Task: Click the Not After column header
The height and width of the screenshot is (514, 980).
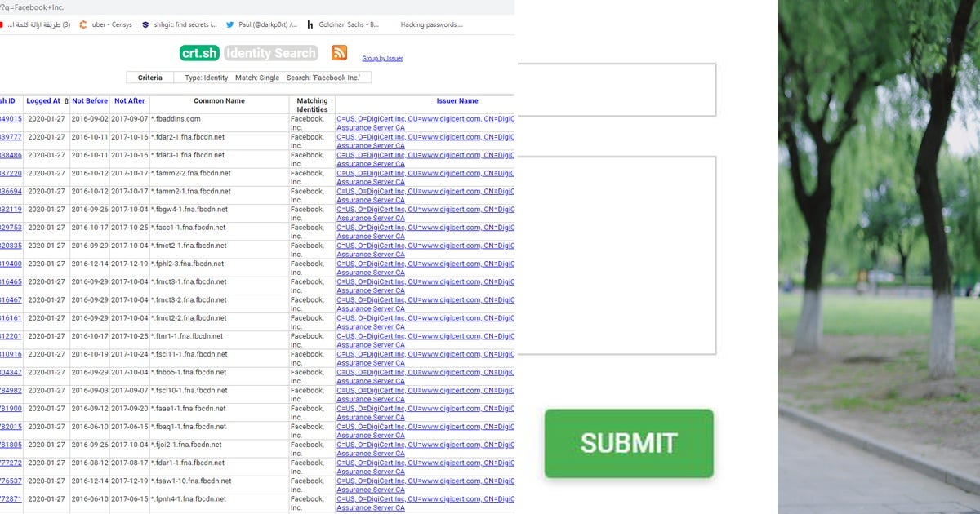Action: click(x=129, y=100)
